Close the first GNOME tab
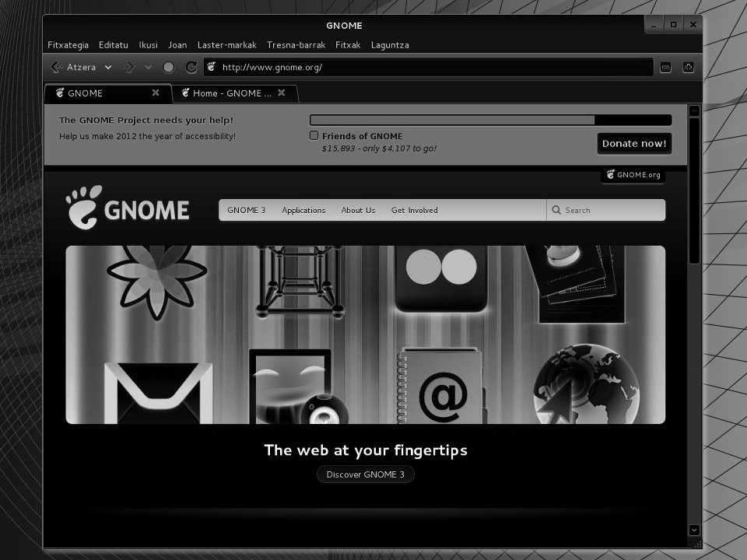This screenshot has width=747, height=560. coord(156,93)
